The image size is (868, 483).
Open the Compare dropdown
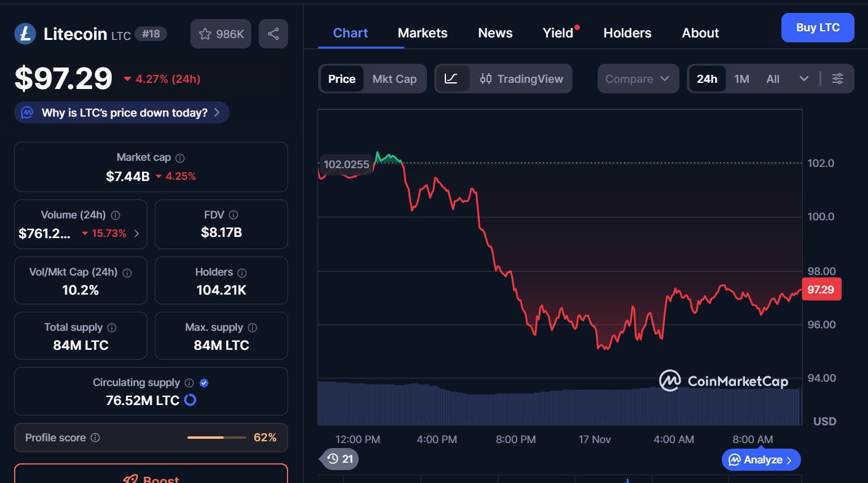click(638, 79)
